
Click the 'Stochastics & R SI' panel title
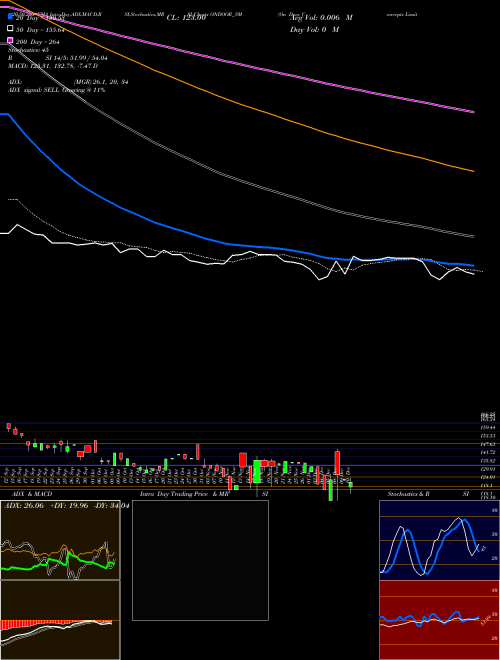(428, 494)
